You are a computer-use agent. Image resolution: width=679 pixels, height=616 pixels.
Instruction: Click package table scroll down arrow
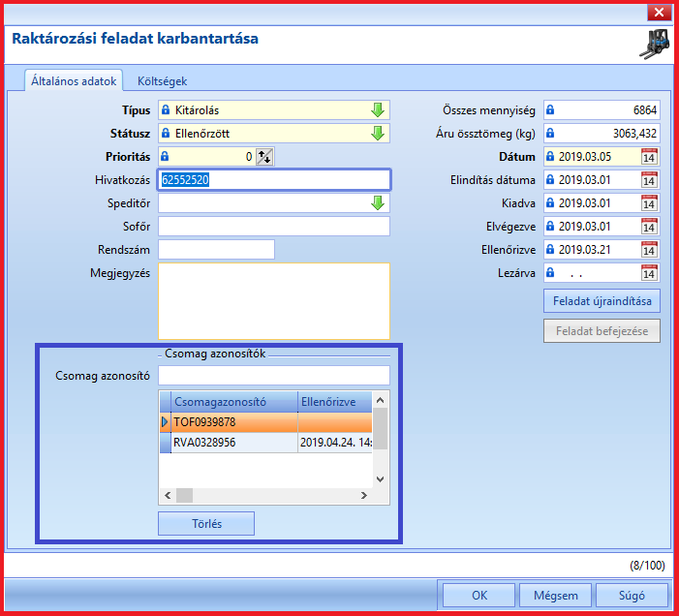(381, 479)
